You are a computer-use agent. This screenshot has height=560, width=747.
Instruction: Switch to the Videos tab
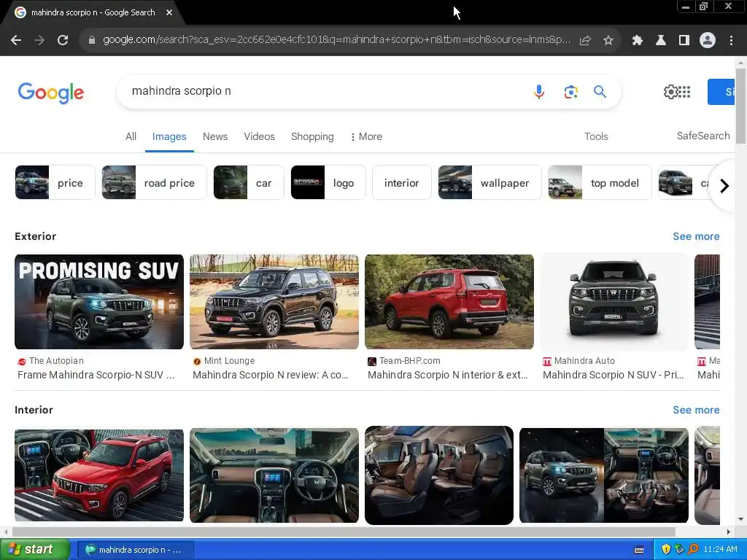[259, 136]
